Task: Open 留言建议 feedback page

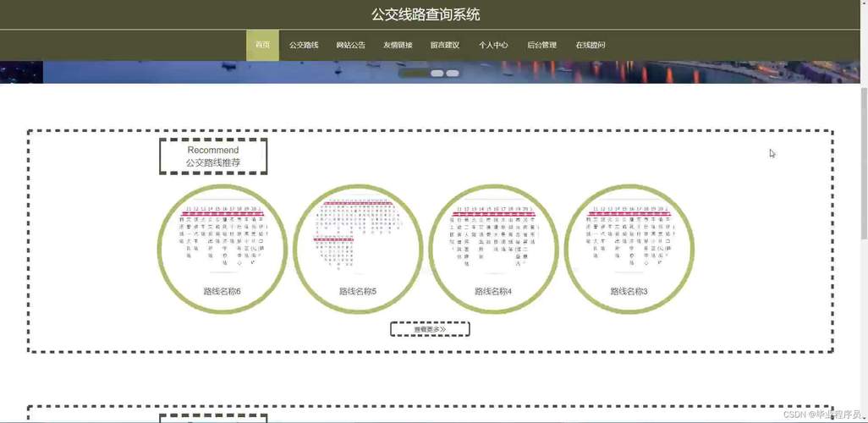Action: click(x=445, y=45)
